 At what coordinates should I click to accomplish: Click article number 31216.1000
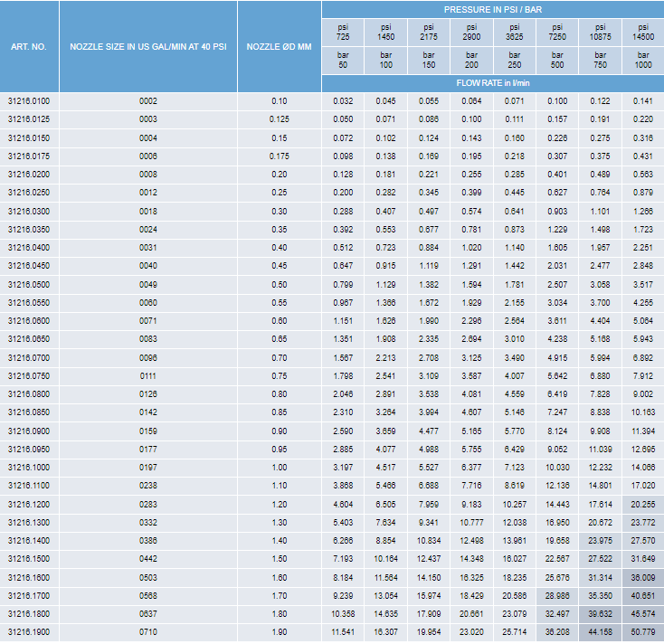click(x=29, y=468)
